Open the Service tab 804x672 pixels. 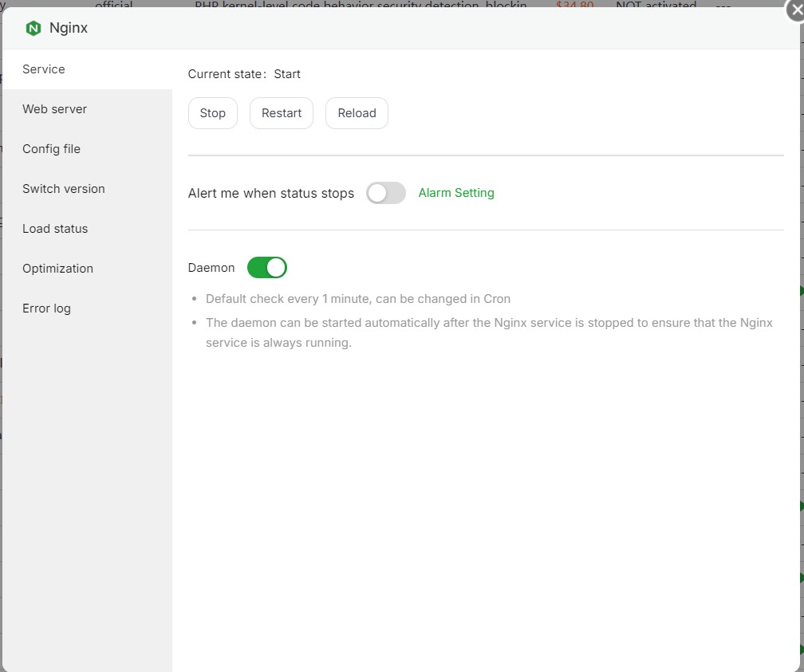tap(87, 69)
